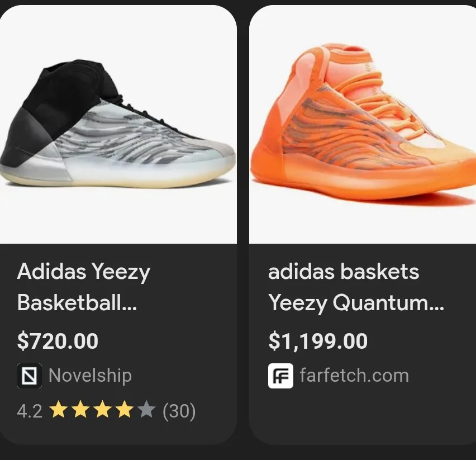The height and width of the screenshot is (460, 476).
Task: Click the fourth yellow rating star
Action: [x=124, y=411]
